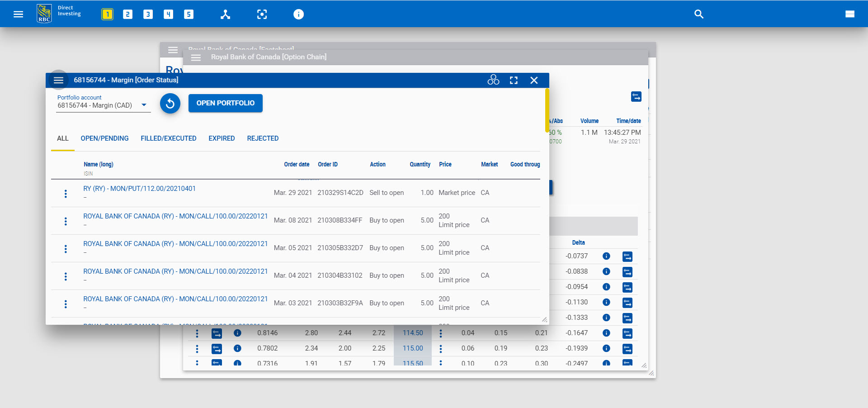Viewport: 868px width, 408px height.
Task: Click the workspace layout icon at top right
Action: pos(850,14)
